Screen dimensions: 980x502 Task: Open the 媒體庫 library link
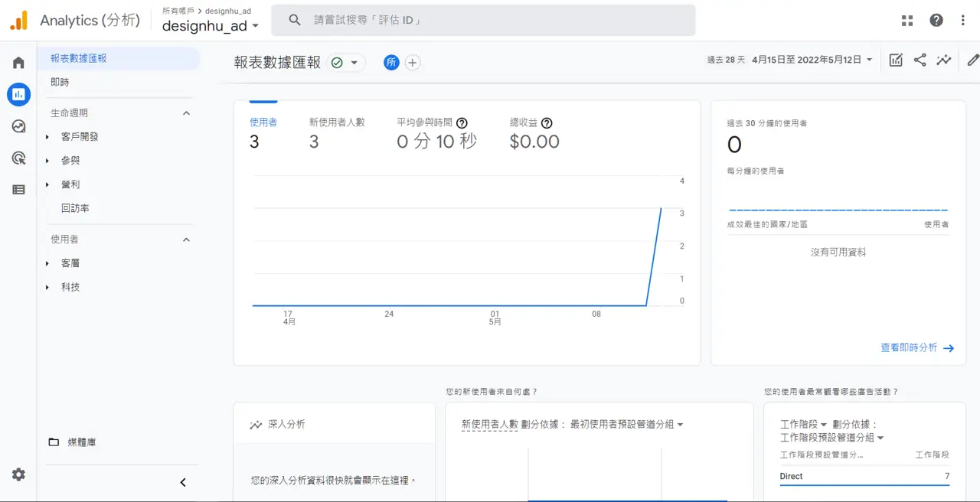82,442
